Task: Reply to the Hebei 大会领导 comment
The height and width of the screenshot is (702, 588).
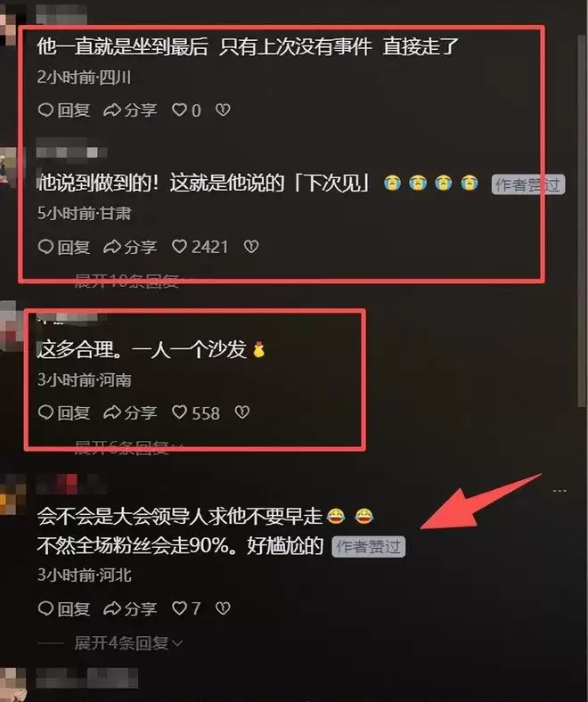Action: click(64, 608)
